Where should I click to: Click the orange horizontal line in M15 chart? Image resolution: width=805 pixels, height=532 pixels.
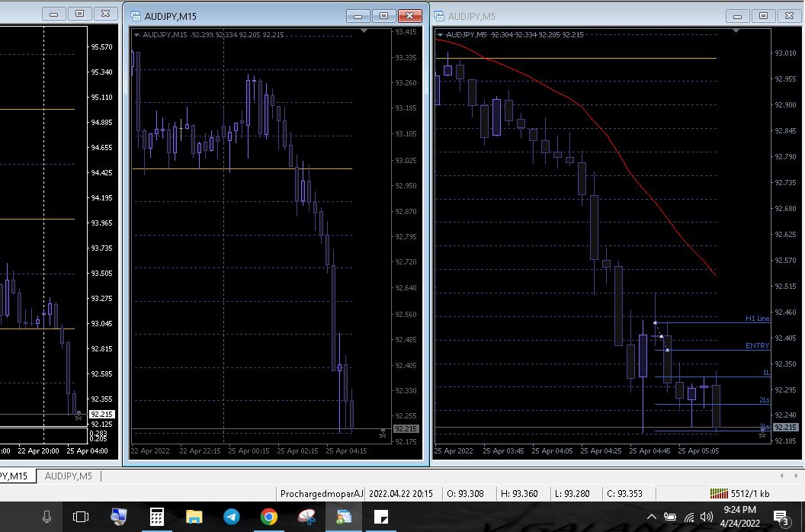tap(242, 168)
